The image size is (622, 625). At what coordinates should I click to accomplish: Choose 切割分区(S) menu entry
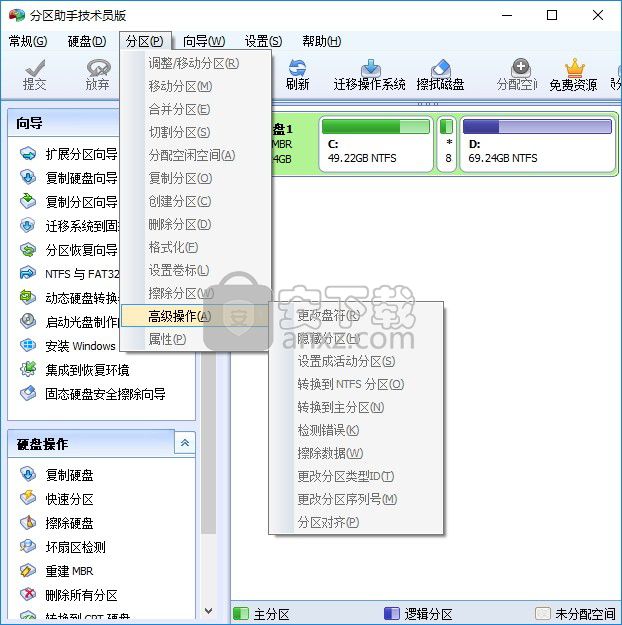tap(195, 132)
